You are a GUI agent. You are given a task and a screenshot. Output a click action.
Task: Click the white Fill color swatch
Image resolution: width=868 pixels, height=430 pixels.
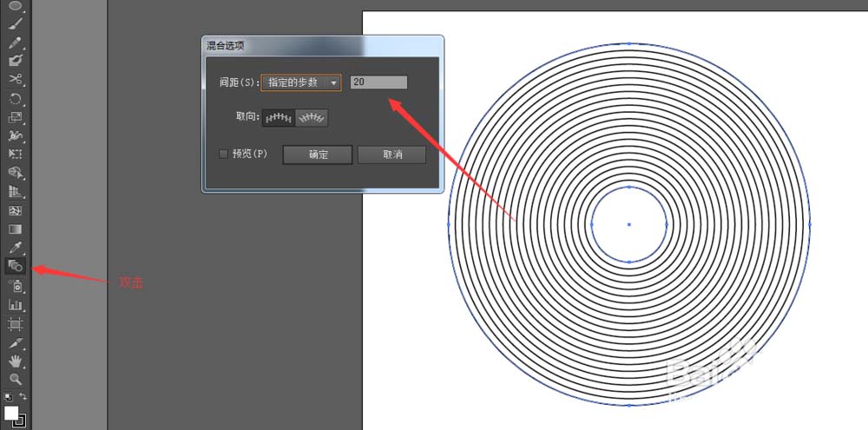[11, 413]
